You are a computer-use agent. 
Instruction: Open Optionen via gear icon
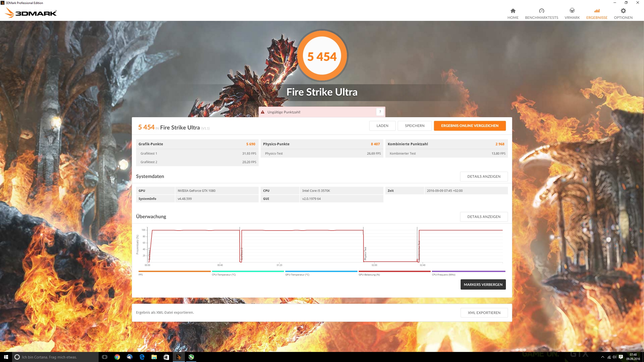click(623, 11)
